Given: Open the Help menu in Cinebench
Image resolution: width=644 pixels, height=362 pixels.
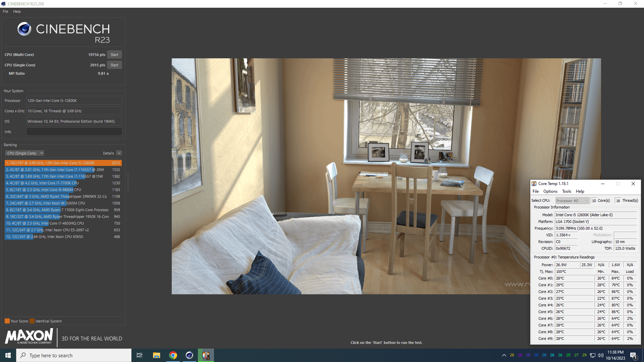Looking at the screenshot, I should [17, 11].
